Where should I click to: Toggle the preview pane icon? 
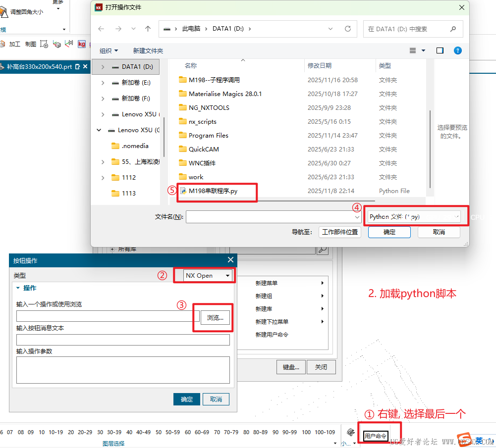[440, 50]
